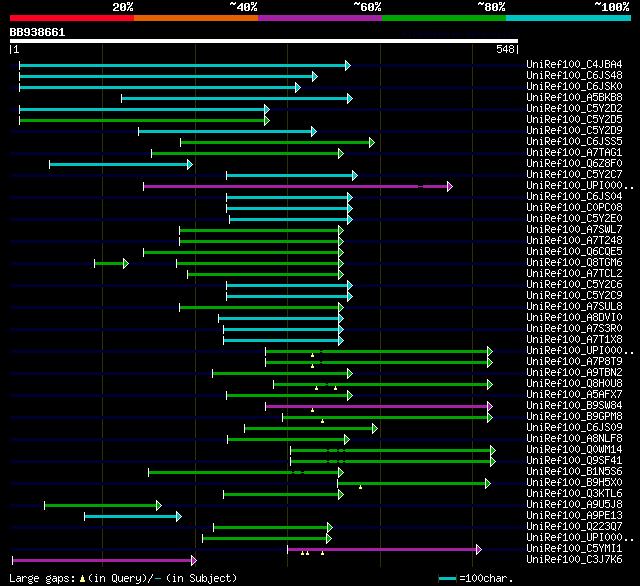The height and width of the screenshot is (586, 640).
Task: Click the yellow gap marker under UniRef100_B9H5X0 bar
Action: (x=360, y=488)
